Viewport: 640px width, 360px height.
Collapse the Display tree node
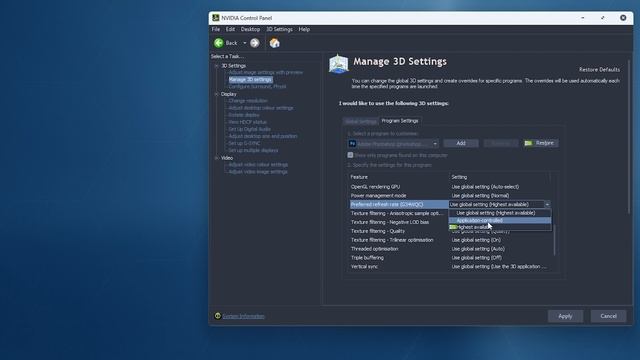pyautogui.click(x=217, y=94)
